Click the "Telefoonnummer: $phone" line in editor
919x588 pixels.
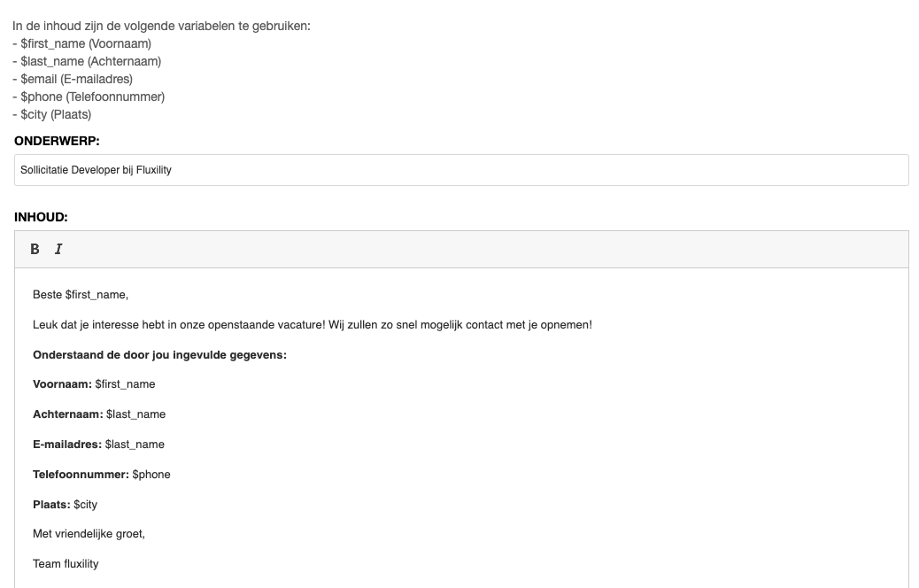coord(102,475)
